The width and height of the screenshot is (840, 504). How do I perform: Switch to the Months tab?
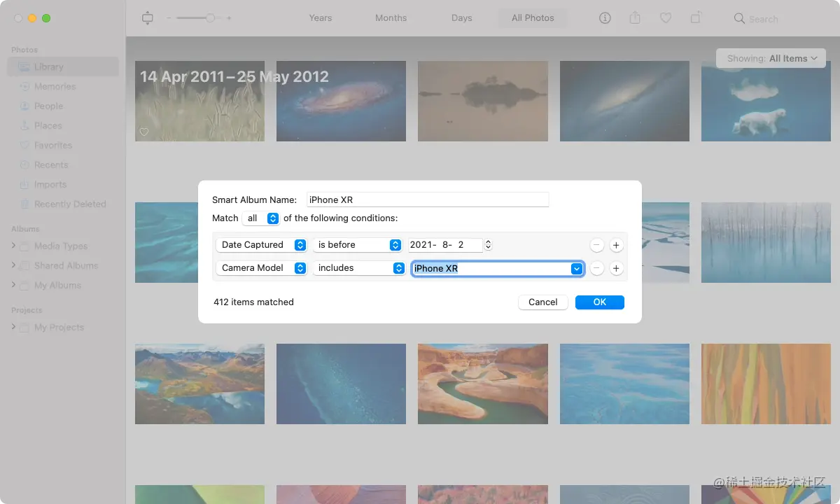(391, 18)
